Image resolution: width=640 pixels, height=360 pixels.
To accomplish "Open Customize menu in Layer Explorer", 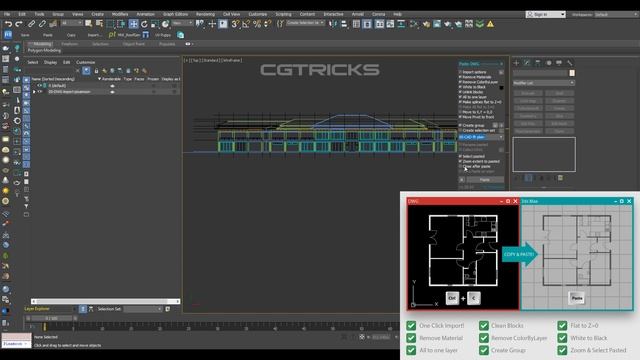I will [x=85, y=62].
